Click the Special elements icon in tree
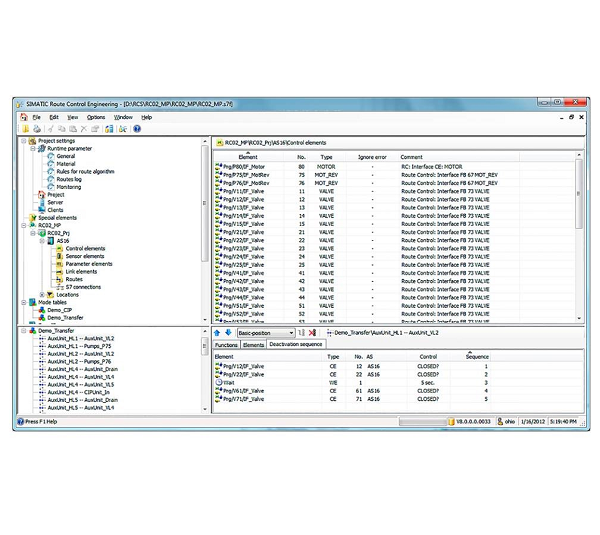The width and height of the screenshot is (600, 535). (x=33, y=218)
